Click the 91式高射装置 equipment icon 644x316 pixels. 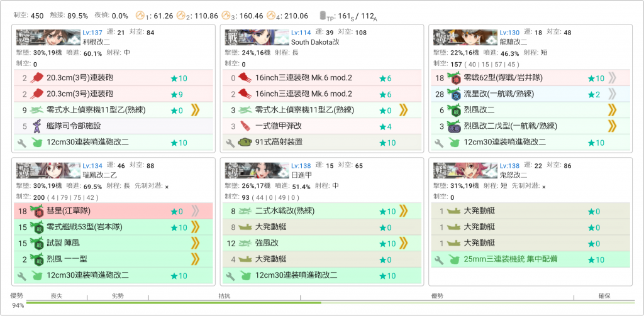pyautogui.click(x=245, y=143)
